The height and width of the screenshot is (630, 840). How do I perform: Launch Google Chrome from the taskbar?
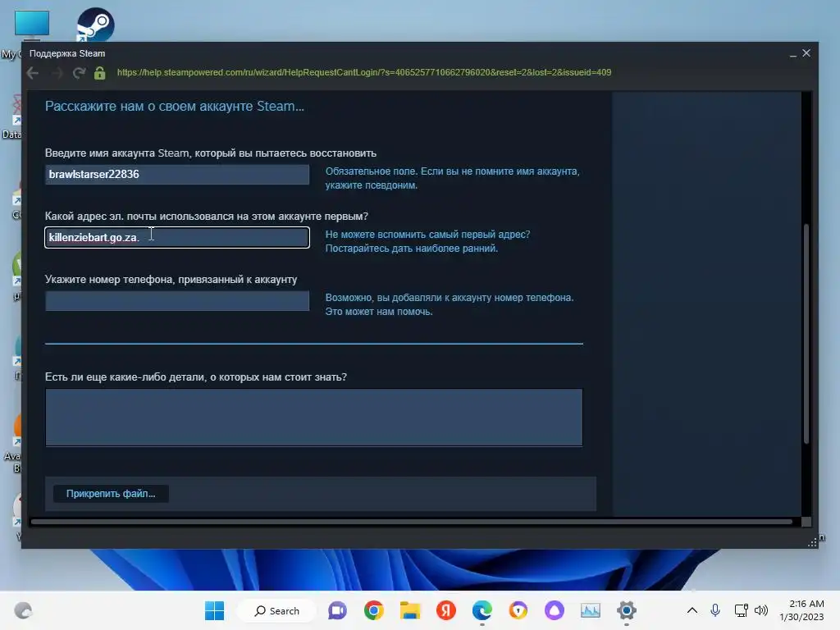click(x=374, y=610)
